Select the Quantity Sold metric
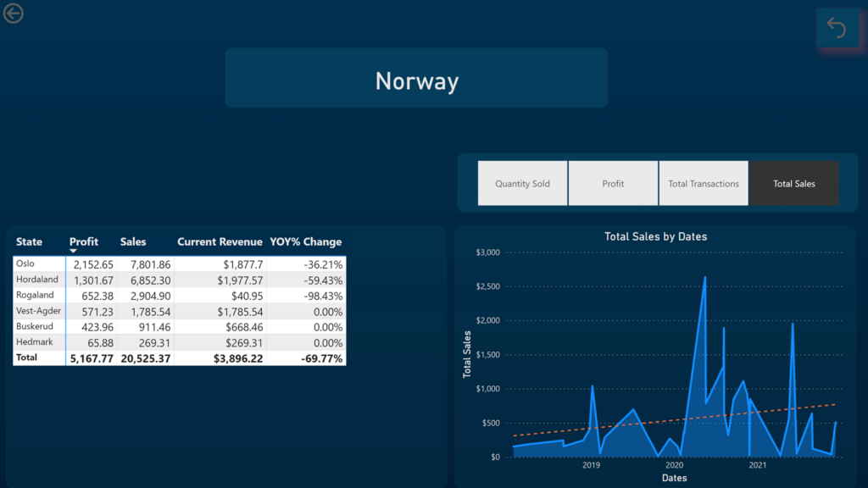The width and height of the screenshot is (868, 488). (522, 183)
